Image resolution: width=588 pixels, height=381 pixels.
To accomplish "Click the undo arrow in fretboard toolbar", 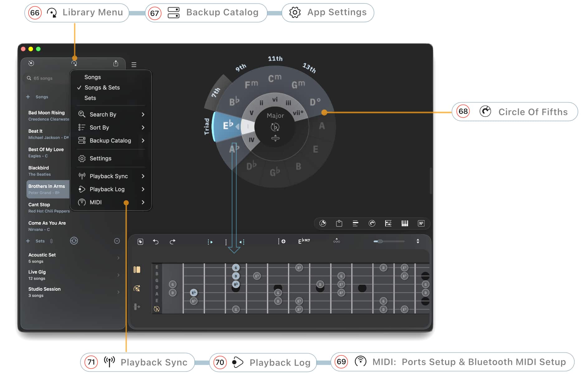I will tap(156, 241).
